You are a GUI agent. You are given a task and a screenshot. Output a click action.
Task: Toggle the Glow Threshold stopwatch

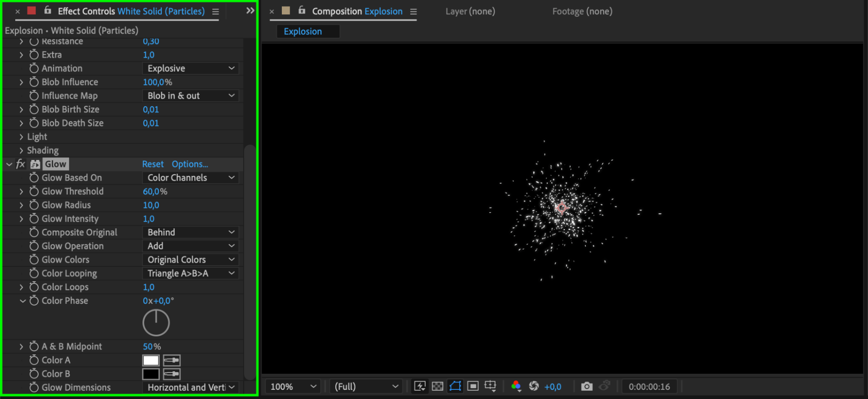[34, 191]
